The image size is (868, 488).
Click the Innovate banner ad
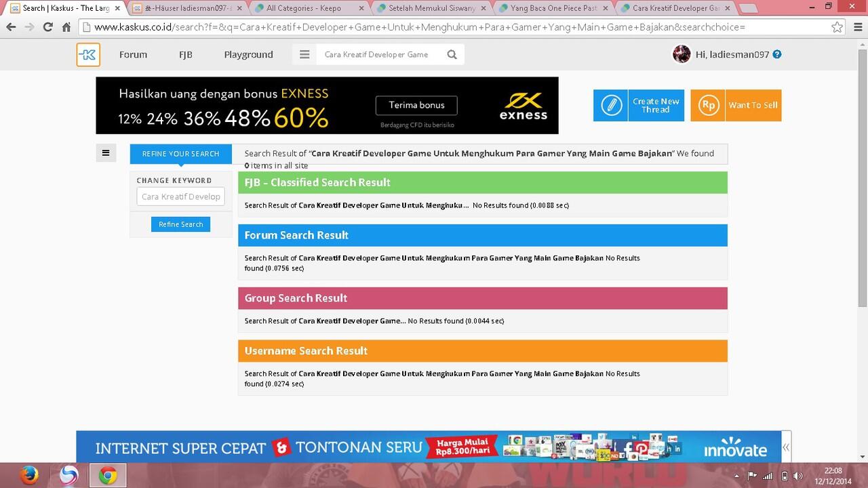tap(429, 447)
